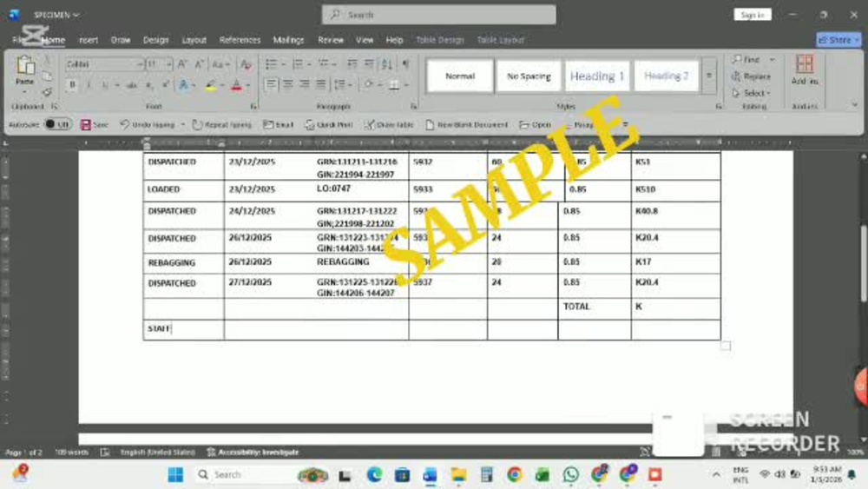The height and width of the screenshot is (489, 868).
Task: Increase the paragraph indent
Action: (369, 64)
